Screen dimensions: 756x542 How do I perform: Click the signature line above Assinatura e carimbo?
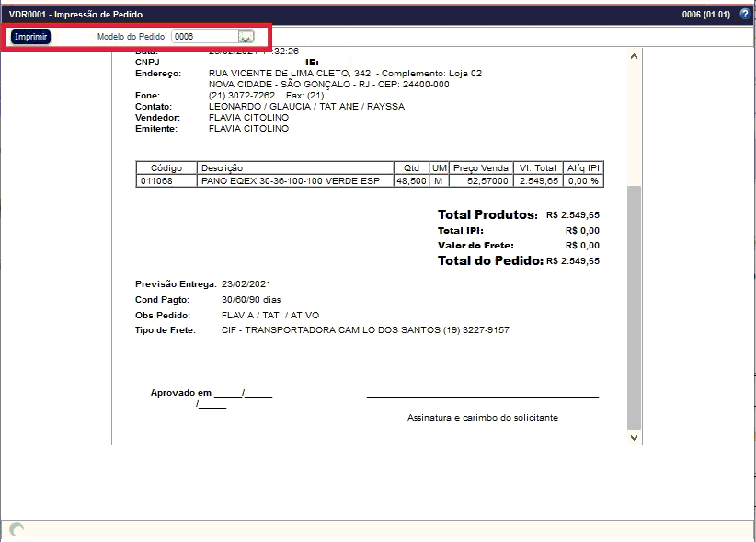[482, 397]
